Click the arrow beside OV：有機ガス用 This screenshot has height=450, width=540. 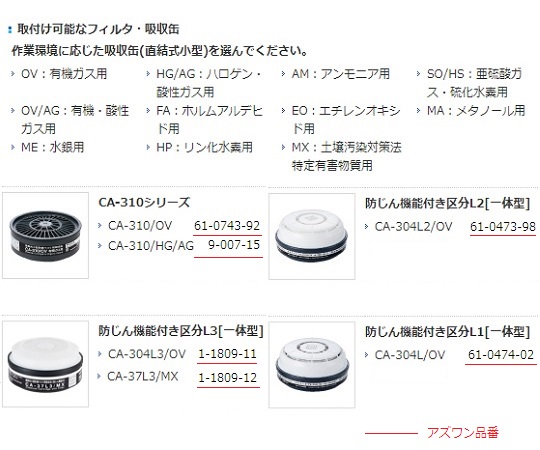pos(13,73)
